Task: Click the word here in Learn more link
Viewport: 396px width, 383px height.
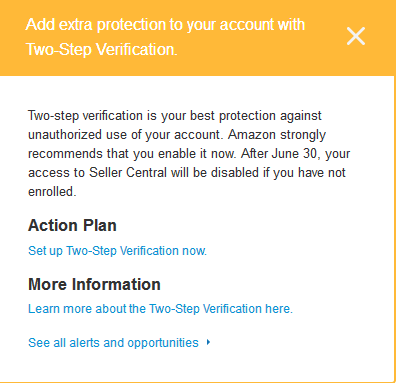Action: click(x=279, y=309)
